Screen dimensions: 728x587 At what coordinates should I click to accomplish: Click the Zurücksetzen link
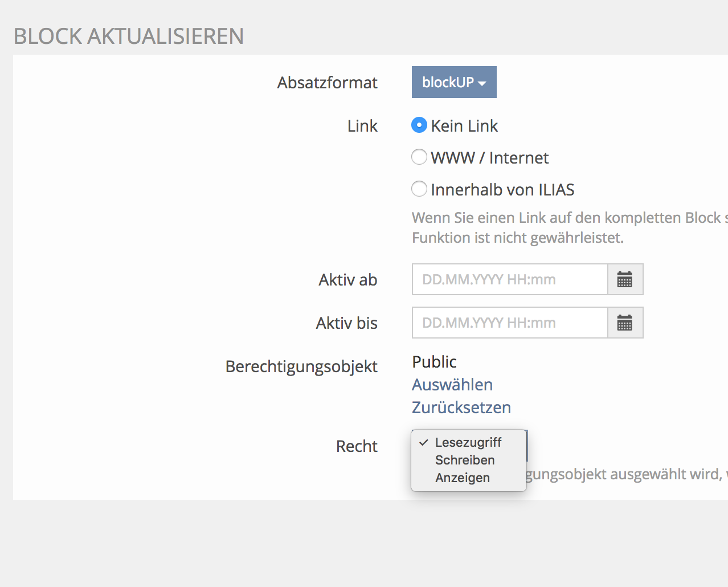[461, 407]
